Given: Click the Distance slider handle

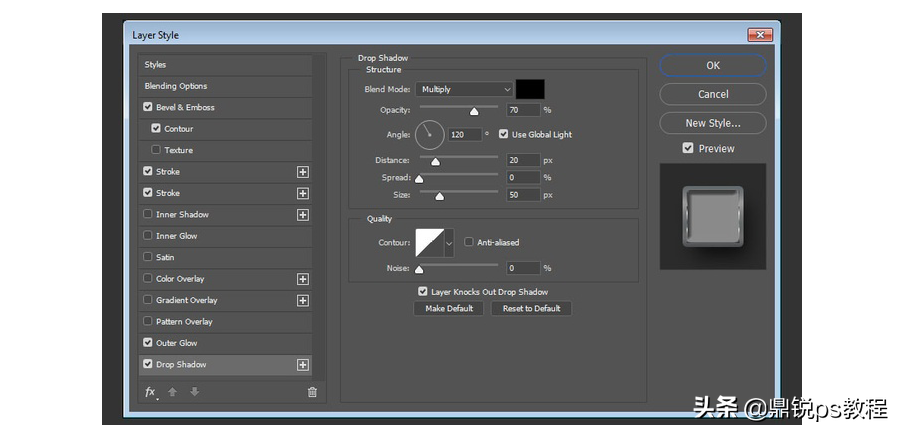Looking at the screenshot, I should pos(436,162).
